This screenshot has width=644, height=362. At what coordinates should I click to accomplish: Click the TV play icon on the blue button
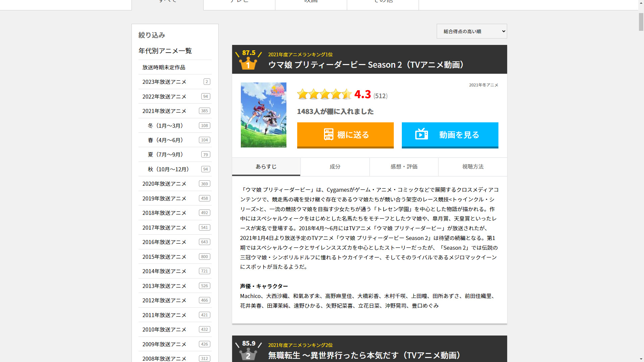pos(421,134)
